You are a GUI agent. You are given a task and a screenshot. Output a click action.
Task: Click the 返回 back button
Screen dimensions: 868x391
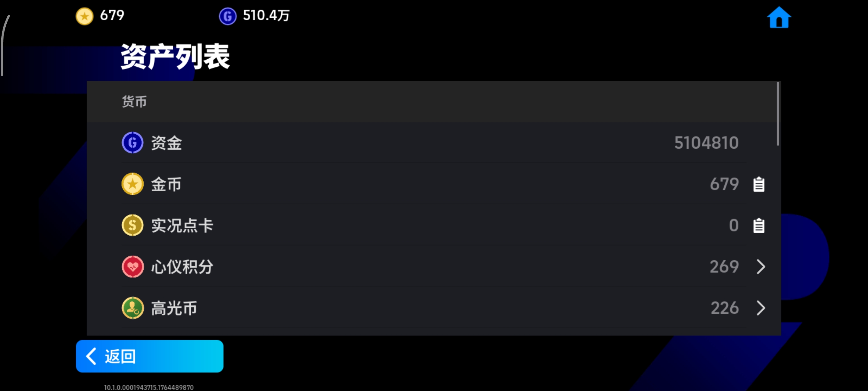(149, 356)
